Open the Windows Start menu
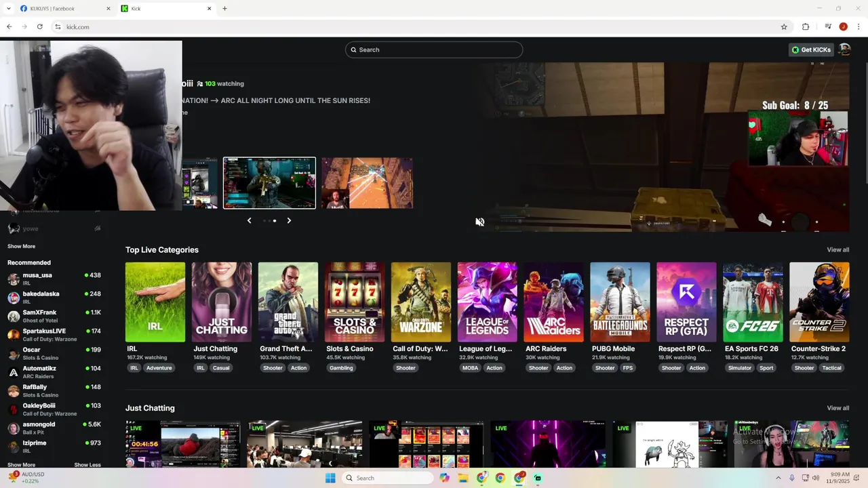The width and height of the screenshot is (868, 488). (x=330, y=478)
